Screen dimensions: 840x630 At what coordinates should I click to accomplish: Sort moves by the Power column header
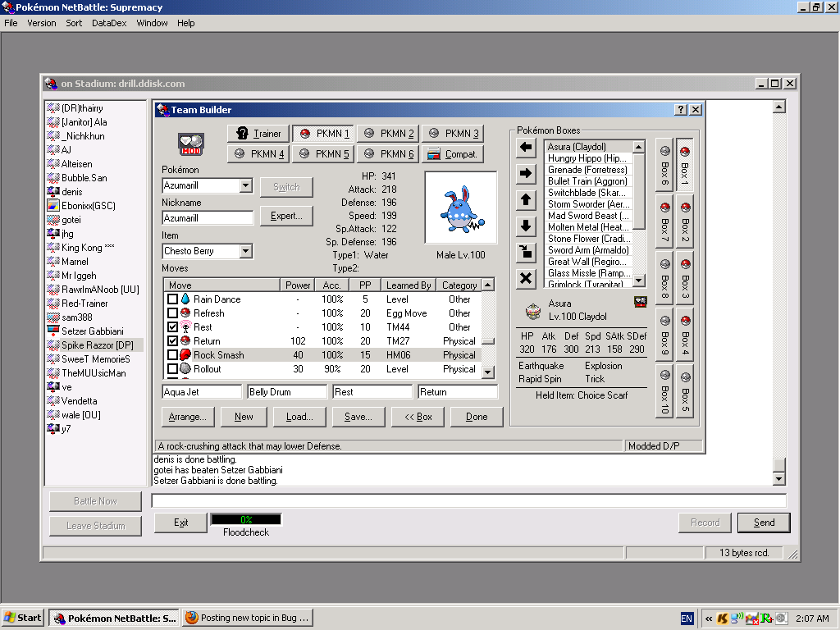298,285
